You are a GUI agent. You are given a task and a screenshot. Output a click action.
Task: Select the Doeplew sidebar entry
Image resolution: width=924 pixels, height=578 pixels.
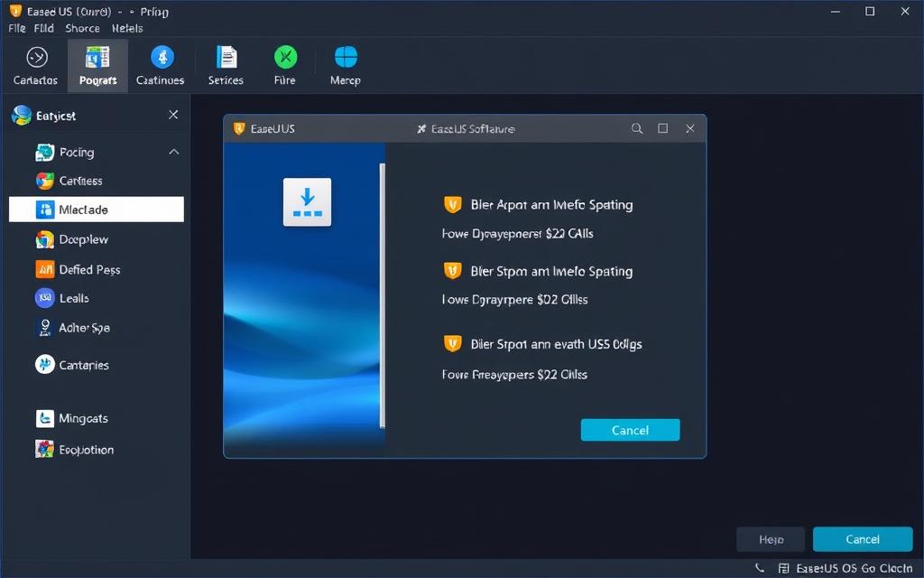[x=83, y=239]
